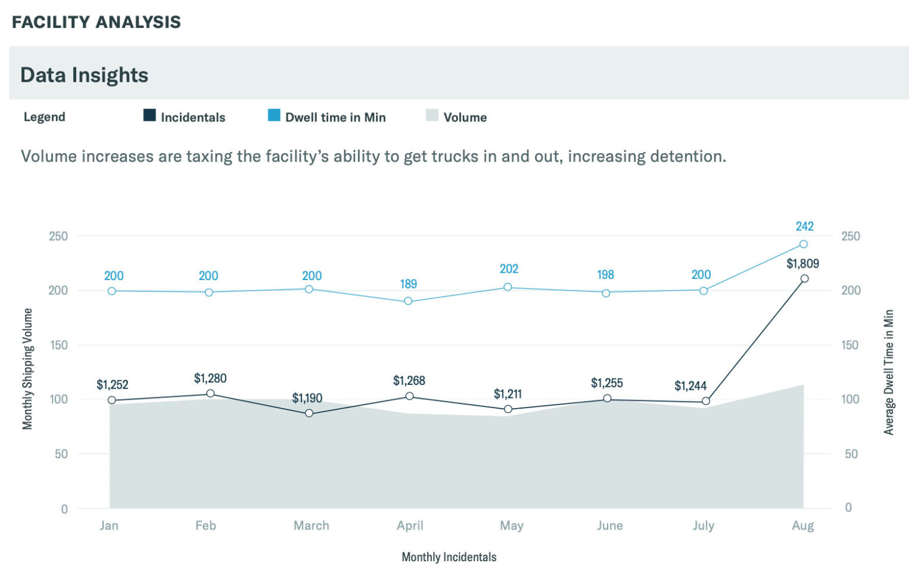The height and width of the screenshot is (588, 915).
Task: Click the Data Insights section header
Action: tap(85, 75)
